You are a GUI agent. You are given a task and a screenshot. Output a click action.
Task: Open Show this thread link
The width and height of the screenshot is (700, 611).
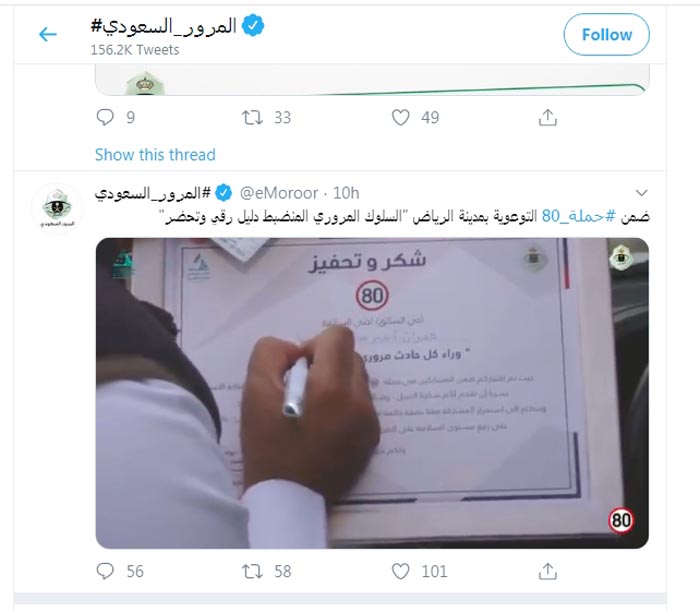[x=155, y=155]
